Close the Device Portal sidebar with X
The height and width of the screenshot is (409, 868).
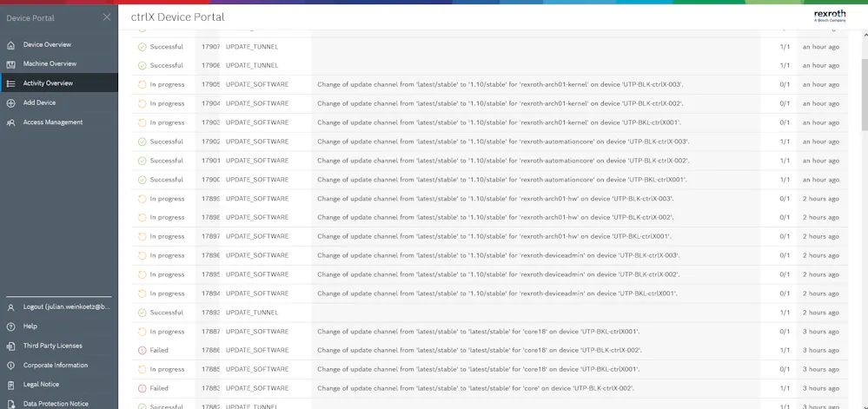click(x=107, y=17)
